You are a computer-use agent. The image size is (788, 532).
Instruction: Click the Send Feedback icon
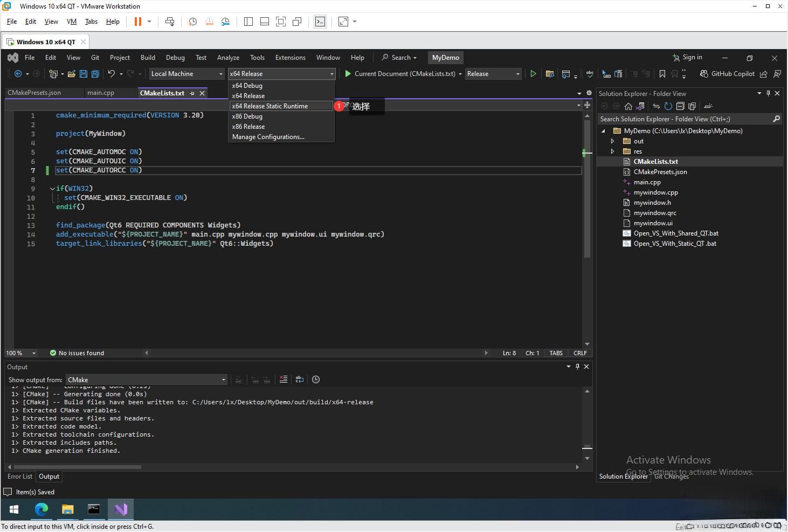click(x=777, y=74)
